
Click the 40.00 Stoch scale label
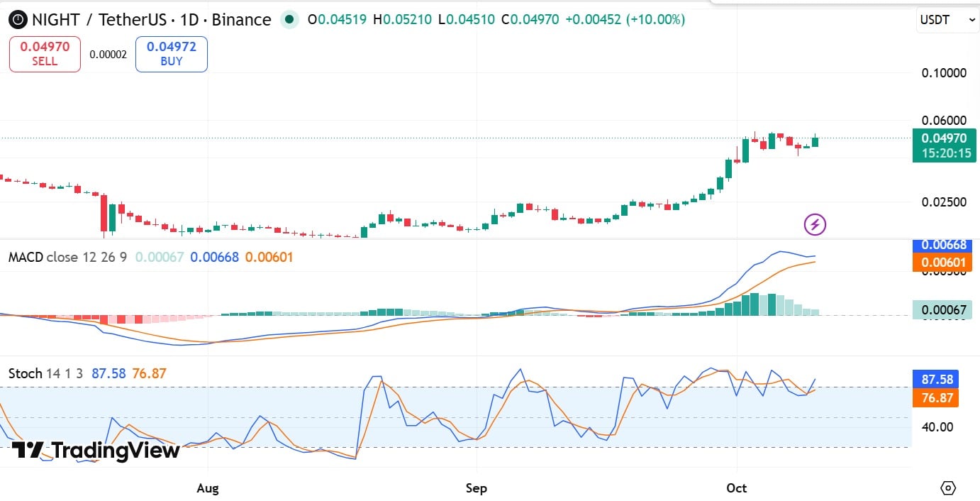tap(937, 426)
